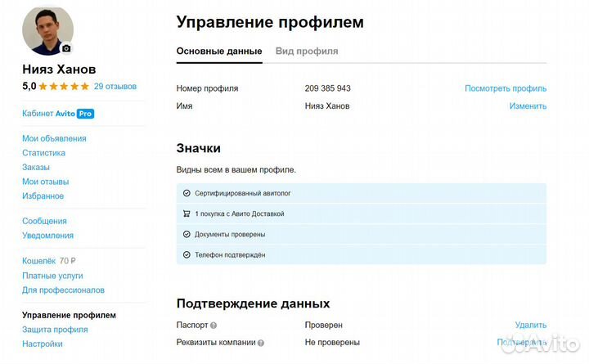Open Для профессионалов link
Image resolution: width=589 pixels, height=364 pixels.
click(x=63, y=290)
